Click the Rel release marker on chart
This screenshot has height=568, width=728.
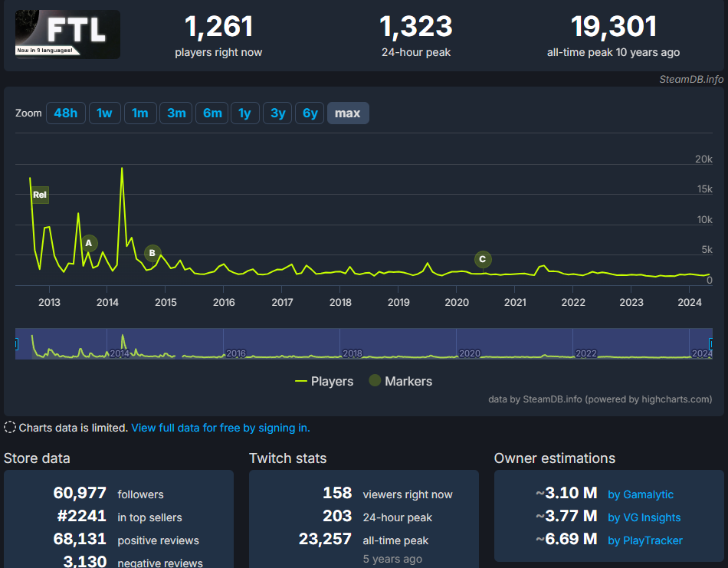40,195
